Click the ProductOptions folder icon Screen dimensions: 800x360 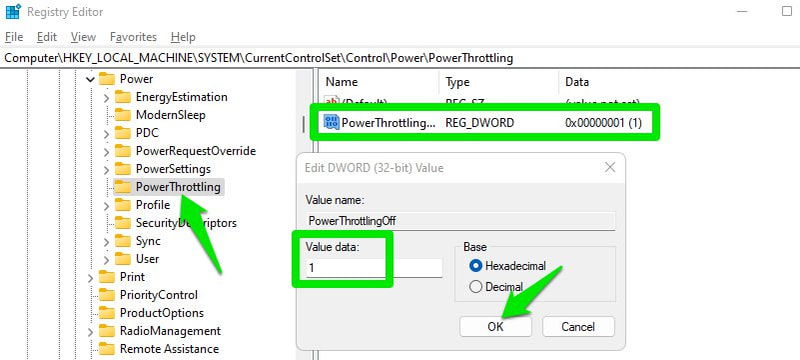107,313
